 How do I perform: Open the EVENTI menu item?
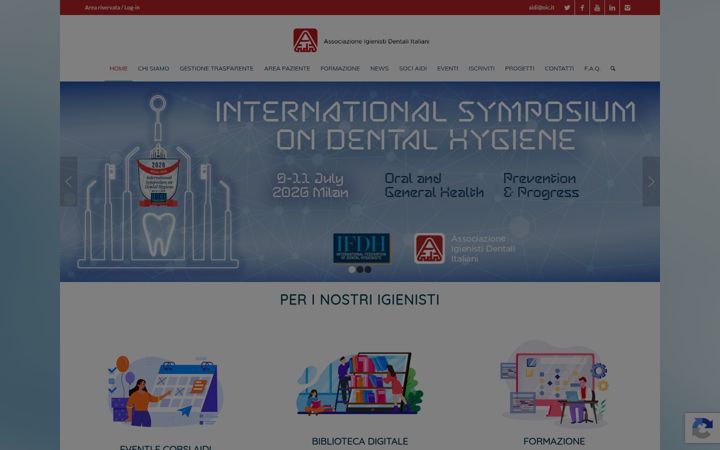pyautogui.click(x=448, y=68)
